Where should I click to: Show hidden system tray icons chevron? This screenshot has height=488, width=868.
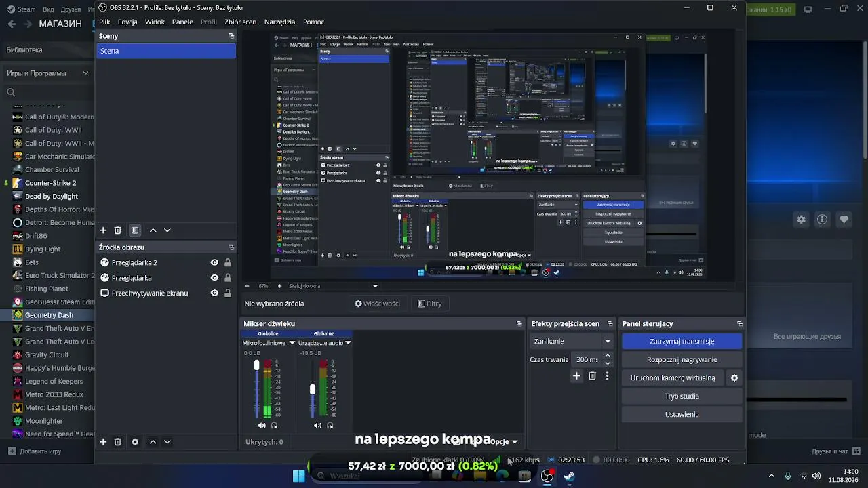point(771,476)
